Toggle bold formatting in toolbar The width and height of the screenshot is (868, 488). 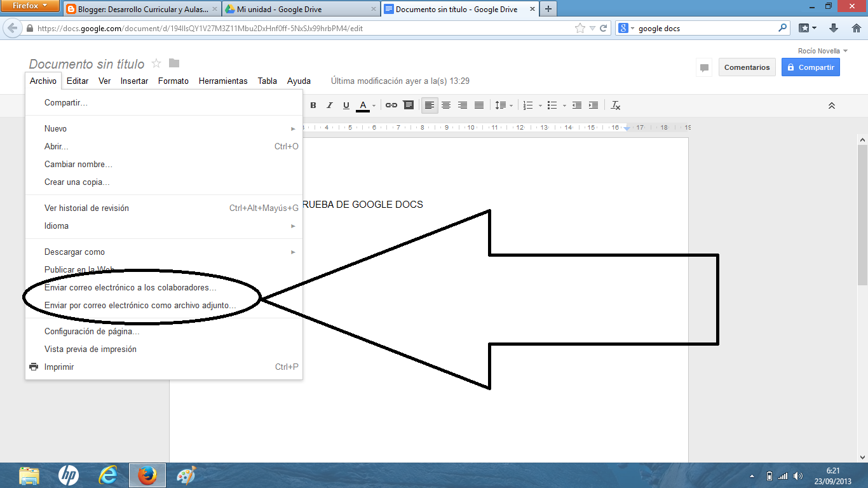pyautogui.click(x=313, y=105)
